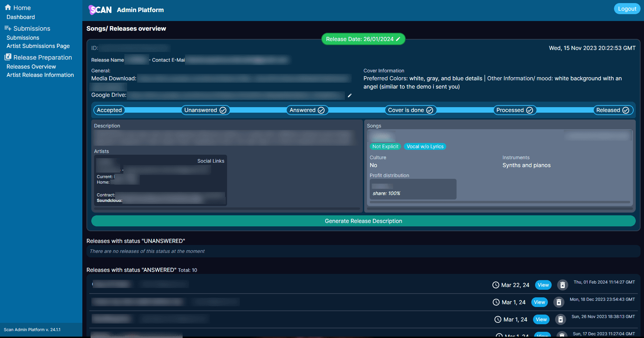The height and width of the screenshot is (338, 644).
Task: Set status to Answered
Action: tap(307, 110)
